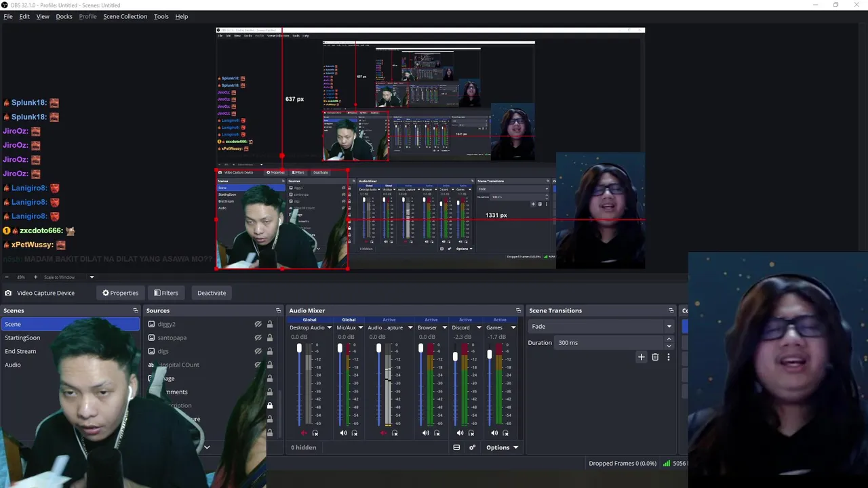
Task: Select the digs source row
Action: [212, 351]
